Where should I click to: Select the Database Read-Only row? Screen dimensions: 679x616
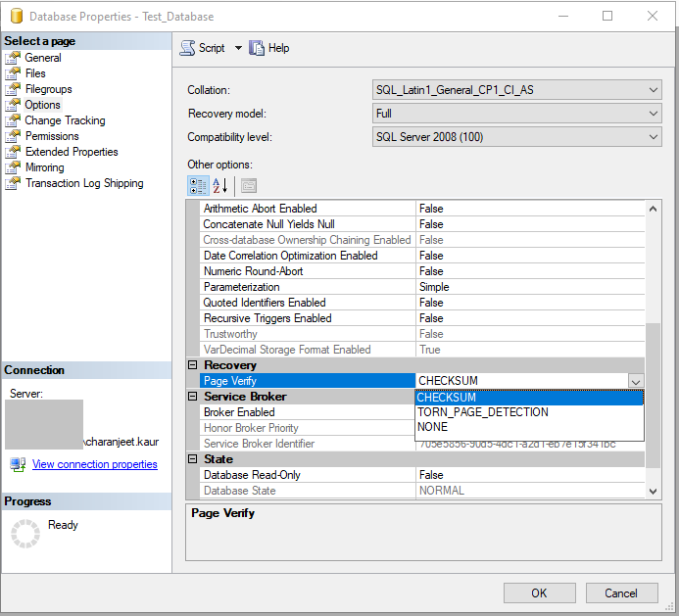[421, 475]
